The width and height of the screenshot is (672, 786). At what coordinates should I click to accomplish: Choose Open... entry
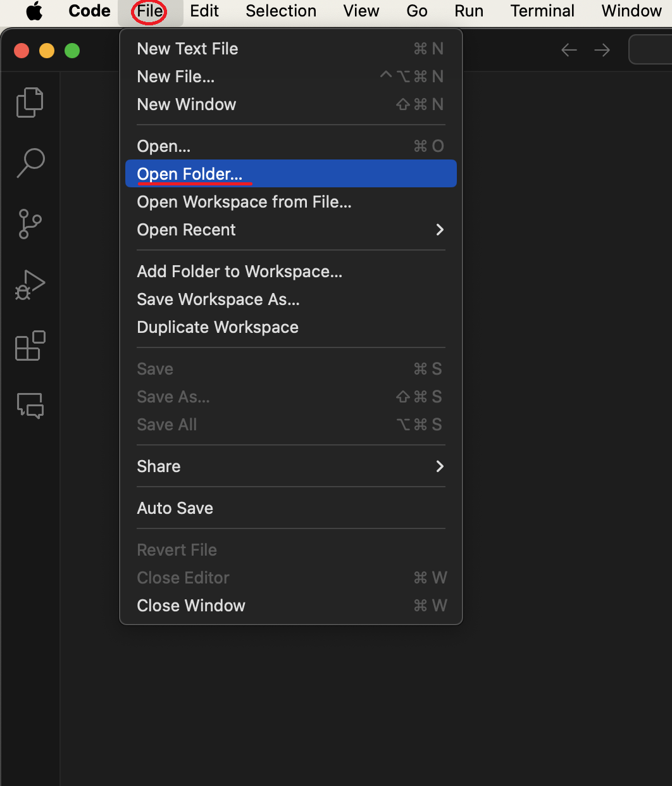coord(291,146)
